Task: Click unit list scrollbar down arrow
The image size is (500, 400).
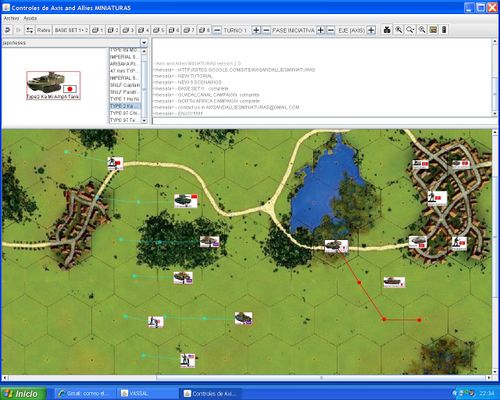Action: click(144, 121)
